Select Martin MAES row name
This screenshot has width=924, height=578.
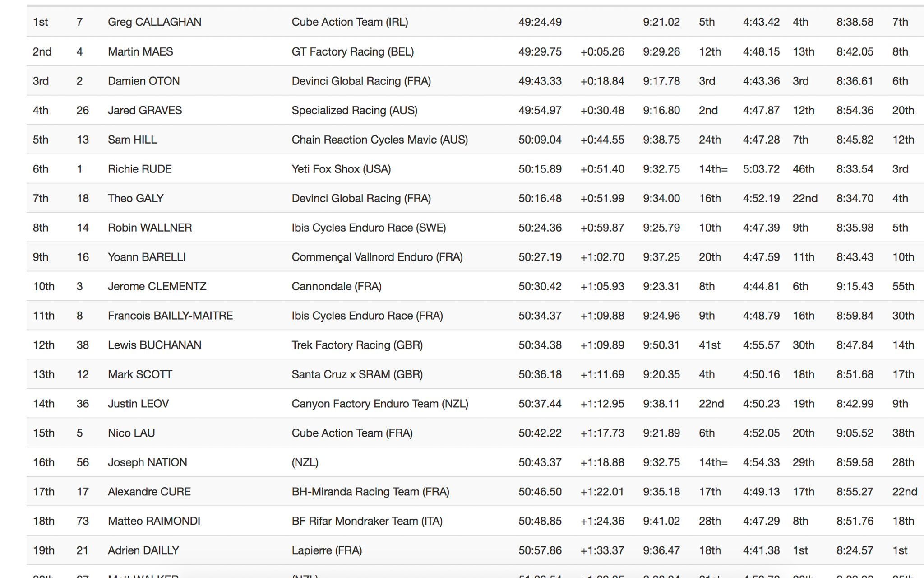click(x=140, y=51)
